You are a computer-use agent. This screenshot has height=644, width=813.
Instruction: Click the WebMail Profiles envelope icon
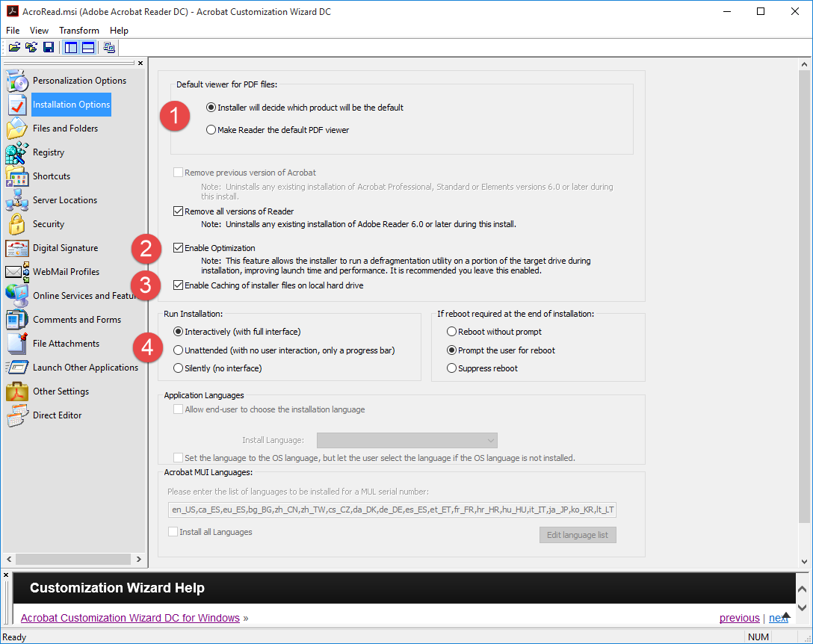point(17,272)
